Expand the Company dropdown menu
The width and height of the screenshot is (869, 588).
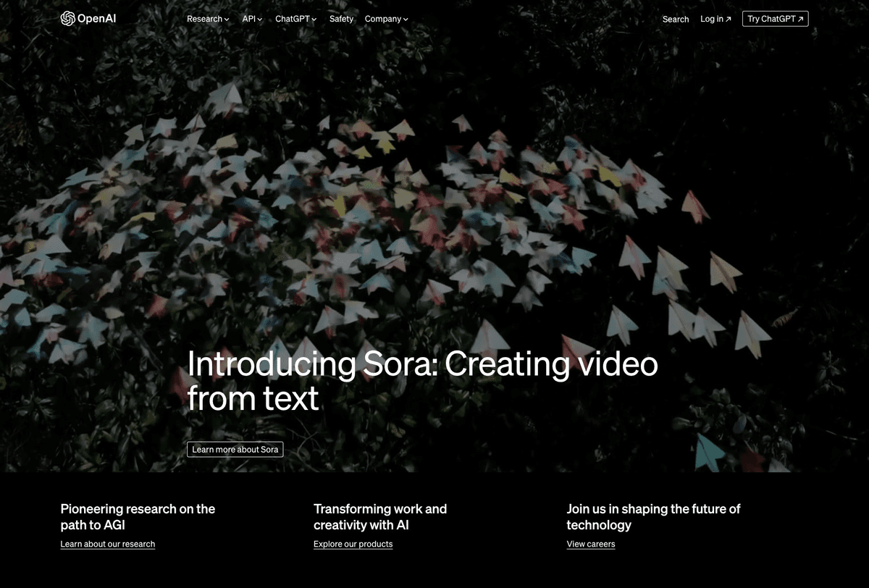(386, 19)
